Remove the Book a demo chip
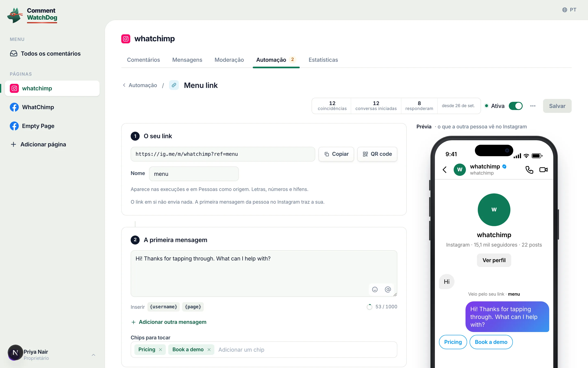This screenshot has height=368, width=588. (209, 350)
